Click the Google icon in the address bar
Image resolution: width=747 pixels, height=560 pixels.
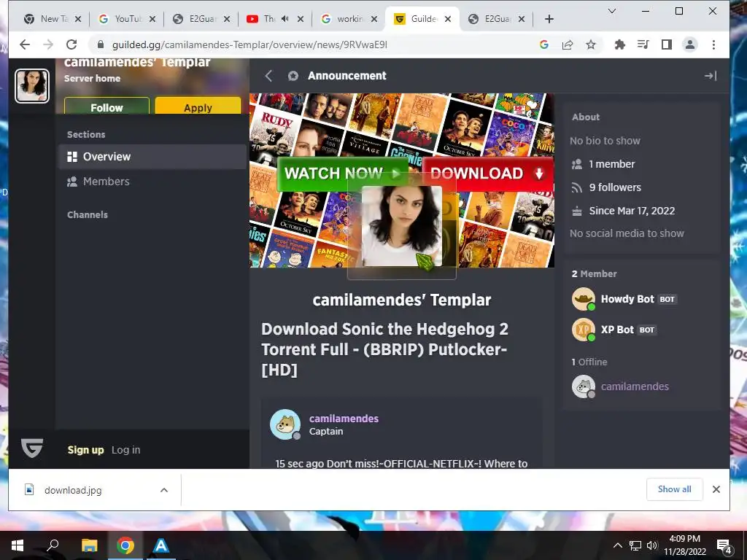pyautogui.click(x=544, y=44)
